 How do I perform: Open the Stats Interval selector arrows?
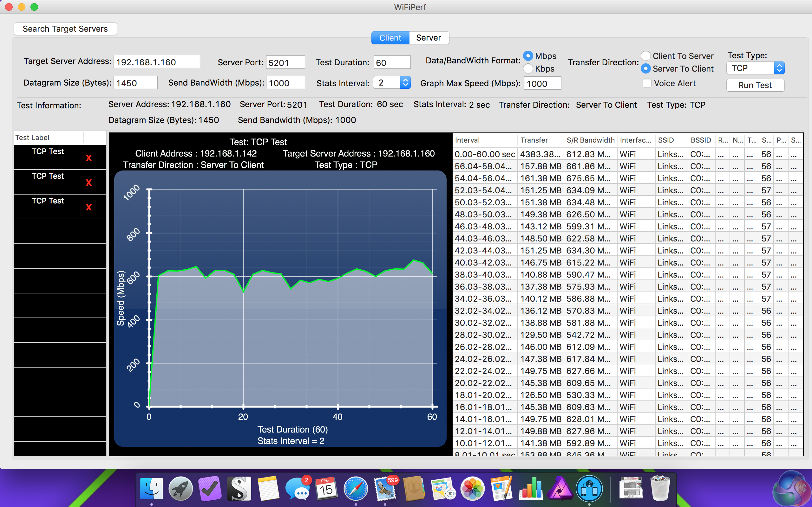405,83
